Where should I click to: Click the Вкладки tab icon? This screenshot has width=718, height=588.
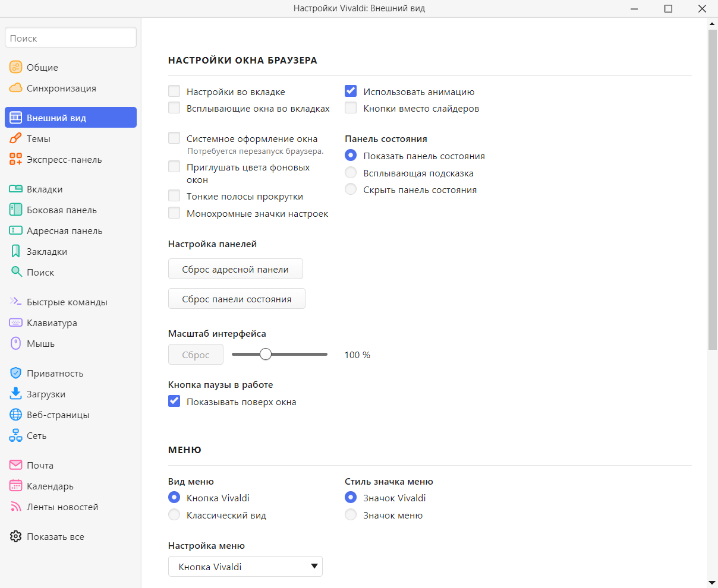click(16, 189)
